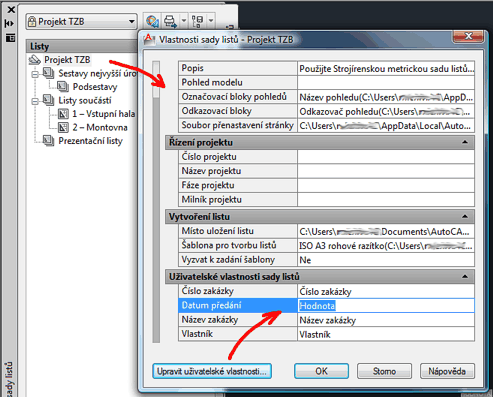The height and width of the screenshot is (397, 493).
Task: Click the sheet selections tree icon
Action: [197, 21]
